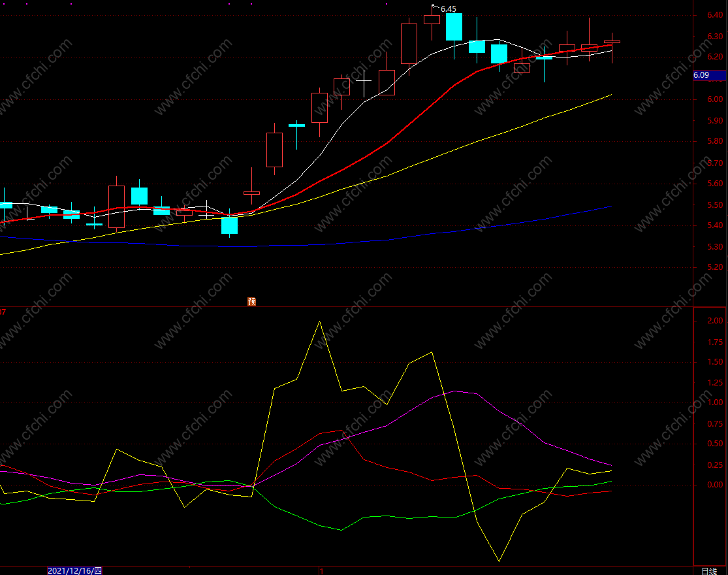Image resolution: width=728 pixels, height=575 pixels.
Task: Click the 1.00 indicator axis label
Action: tap(715, 402)
